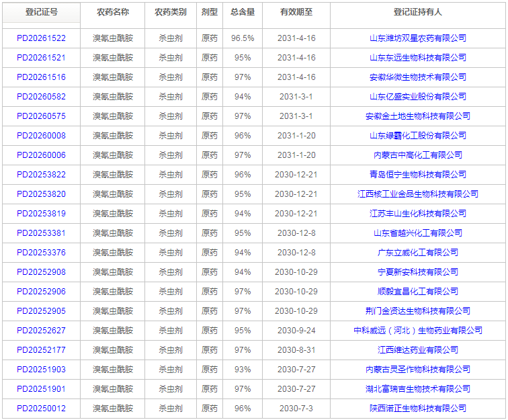The image size is (508, 420).
Task: Open registration number PD20253376
Action: [x=41, y=252]
